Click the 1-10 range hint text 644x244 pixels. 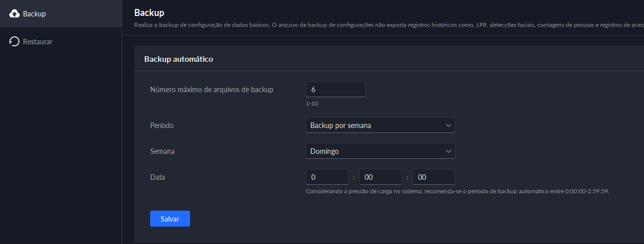312,104
